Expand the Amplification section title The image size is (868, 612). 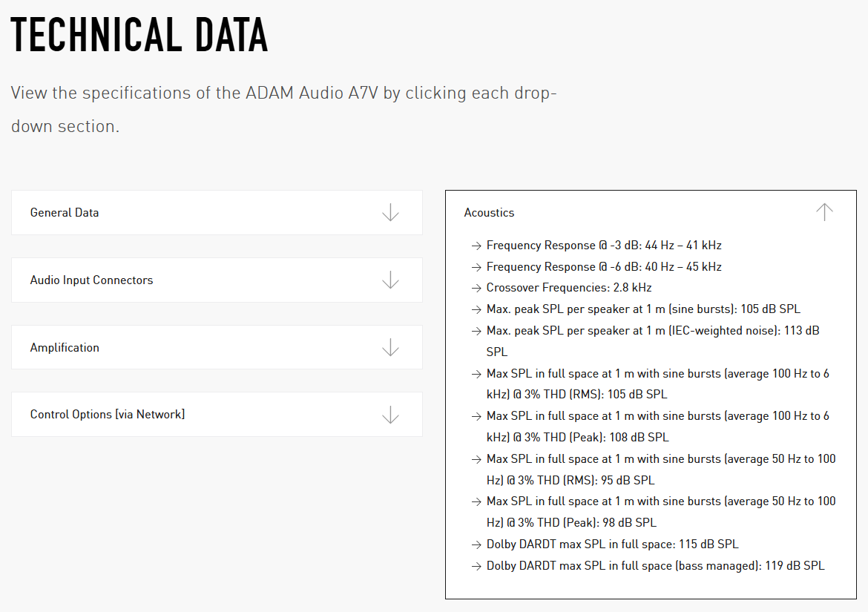point(65,347)
